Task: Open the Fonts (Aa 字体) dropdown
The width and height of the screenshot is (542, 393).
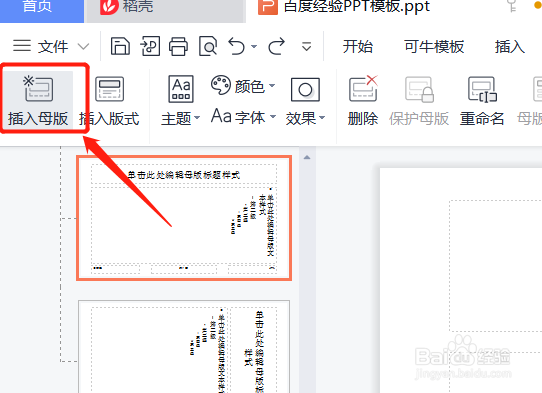Action: point(243,117)
